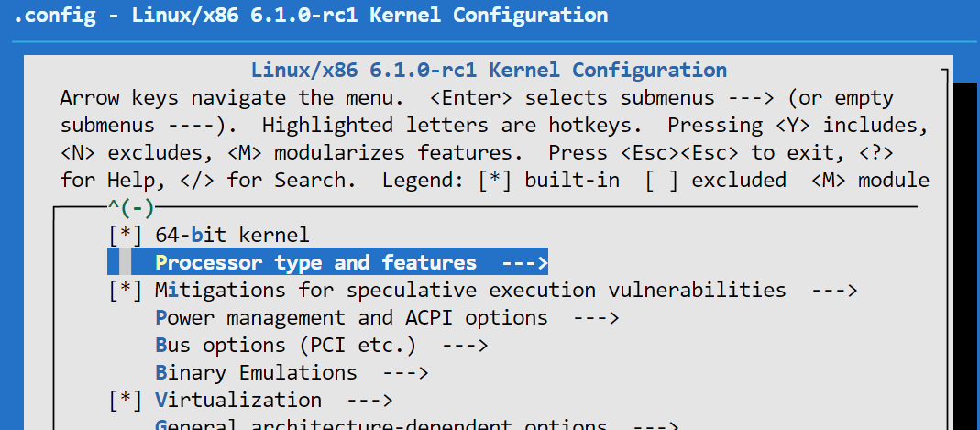The width and height of the screenshot is (980, 430).
Task: Click the arrow after Bus options (PCI etc.)
Action: [x=465, y=346]
